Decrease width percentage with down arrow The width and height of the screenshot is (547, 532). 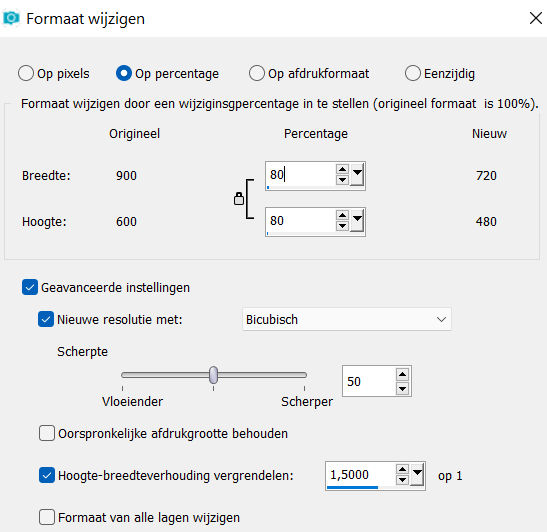click(x=342, y=179)
